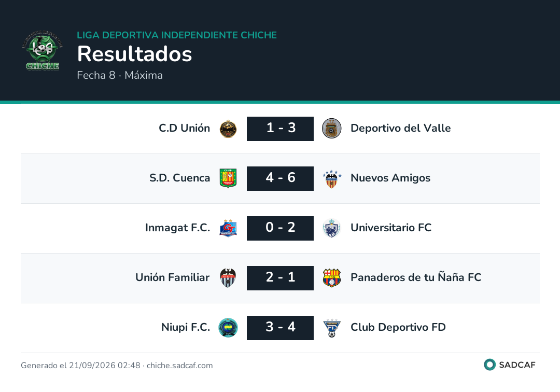This screenshot has width=560, height=392.
Task: Click the Universitario FC team name
Action: click(391, 228)
